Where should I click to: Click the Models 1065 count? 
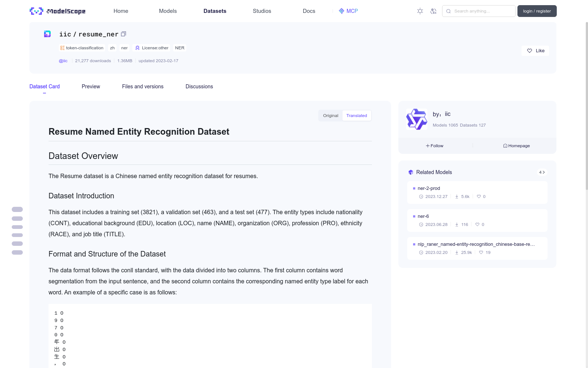point(445,125)
